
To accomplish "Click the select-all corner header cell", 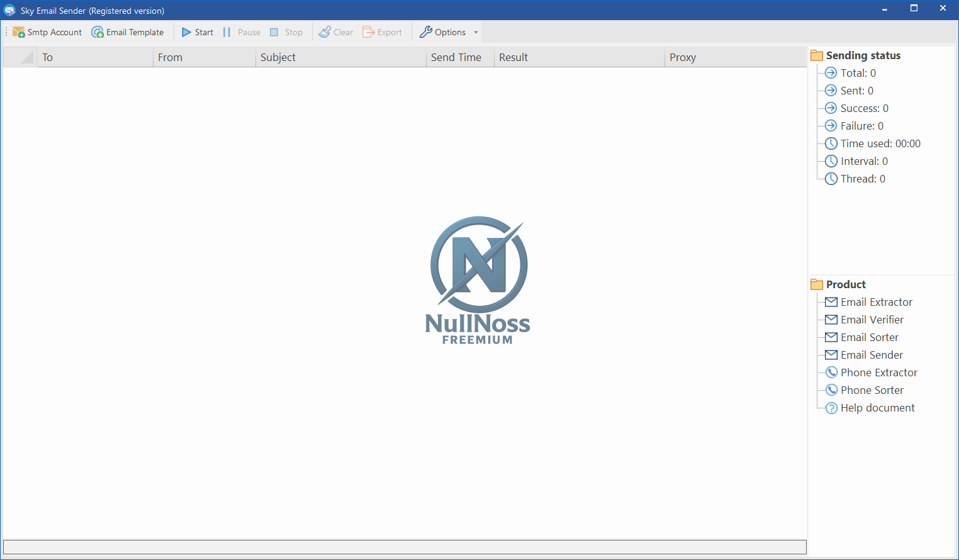I will click(20, 57).
